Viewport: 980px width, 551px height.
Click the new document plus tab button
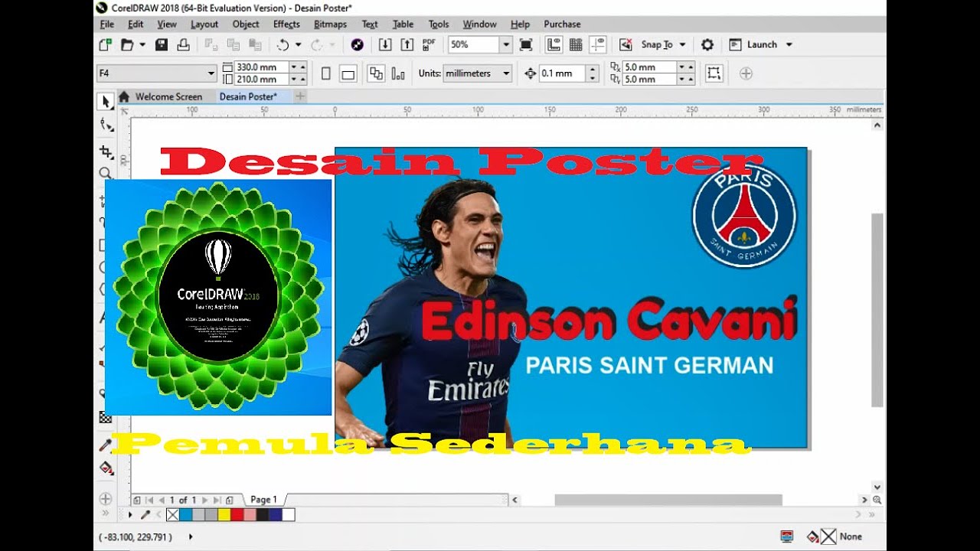pos(300,96)
